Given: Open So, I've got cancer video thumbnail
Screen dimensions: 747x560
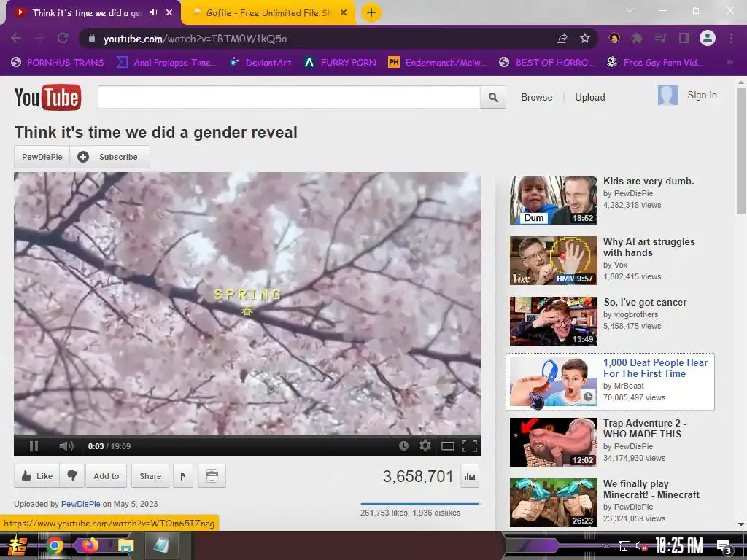Looking at the screenshot, I should [x=553, y=321].
